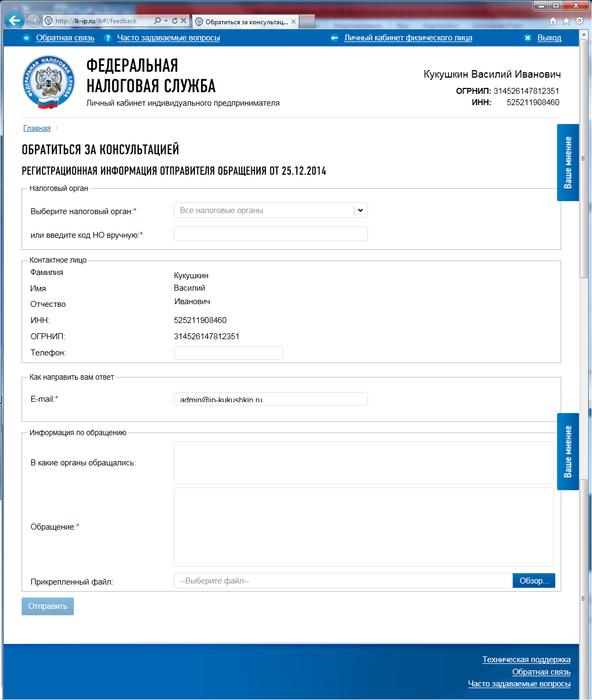Click the Federal Tax Service emblem logo
The height and width of the screenshot is (700, 592).
click(49, 82)
